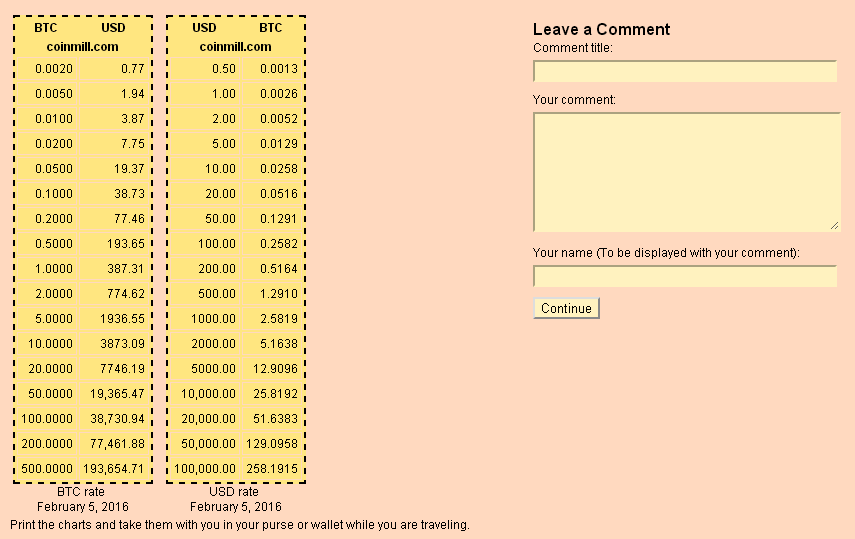Click the 129.0958 BTC value
Viewport: 855px width, 539px height.
coord(272,444)
